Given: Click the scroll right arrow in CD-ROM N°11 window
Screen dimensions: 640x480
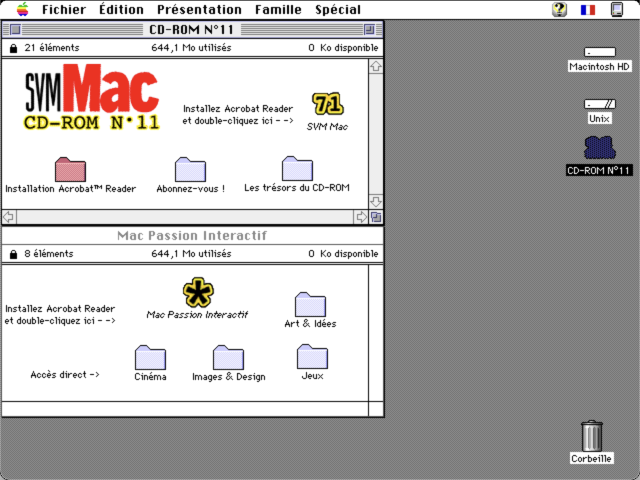Looking at the screenshot, I should pos(361,217).
